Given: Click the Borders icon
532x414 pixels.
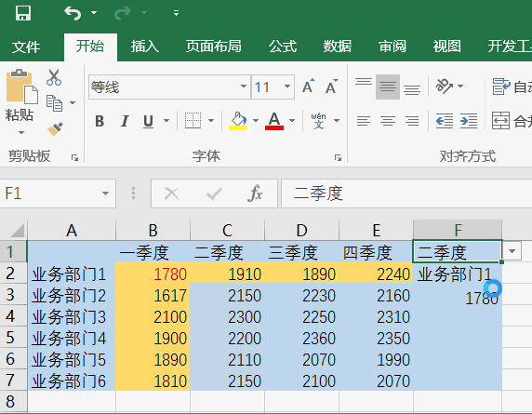Looking at the screenshot, I should click(x=193, y=120).
